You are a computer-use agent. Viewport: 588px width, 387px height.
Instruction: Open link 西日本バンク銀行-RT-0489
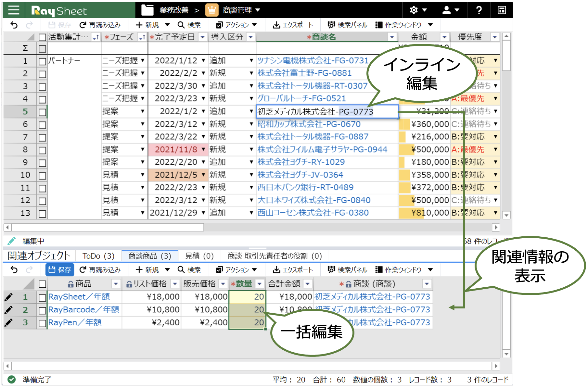click(x=305, y=187)
